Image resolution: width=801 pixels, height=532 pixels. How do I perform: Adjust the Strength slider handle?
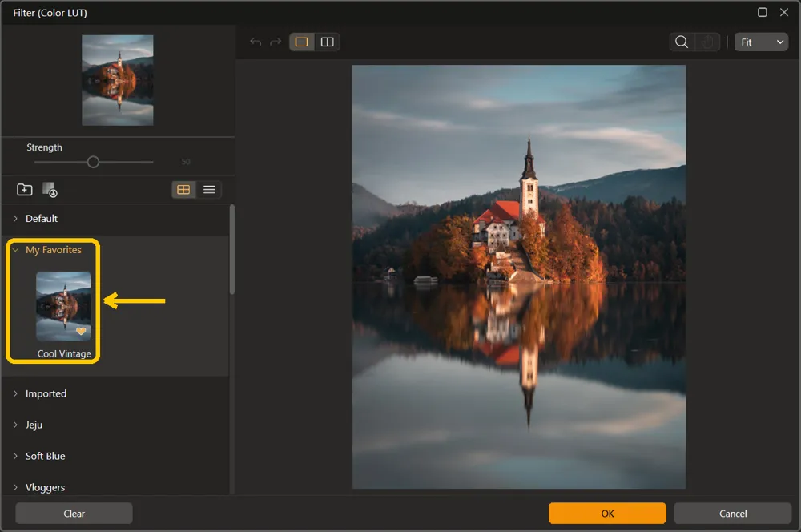(93, 162)
